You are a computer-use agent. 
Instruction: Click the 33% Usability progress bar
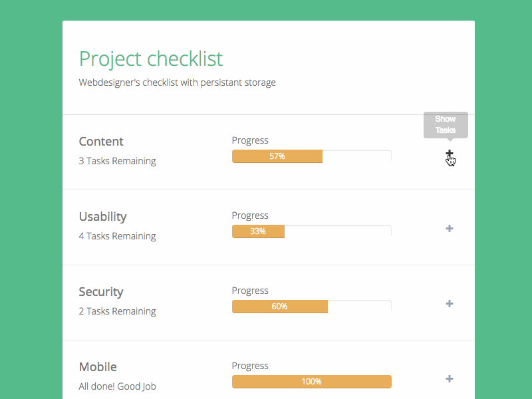pyautogui.click(x=258, y=231)
